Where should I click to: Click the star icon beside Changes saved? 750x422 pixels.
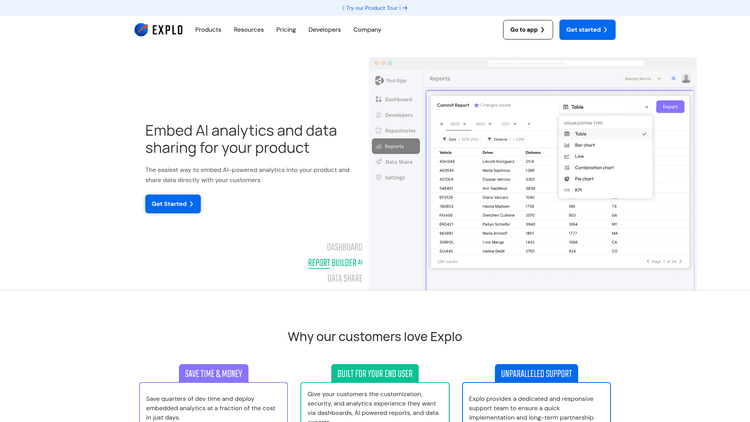click(x=476, y=105)
